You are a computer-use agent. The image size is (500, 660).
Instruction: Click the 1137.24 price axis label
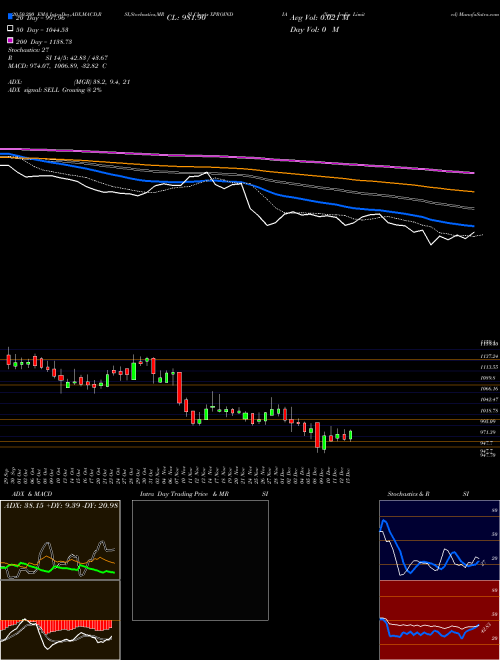(489, 356)
